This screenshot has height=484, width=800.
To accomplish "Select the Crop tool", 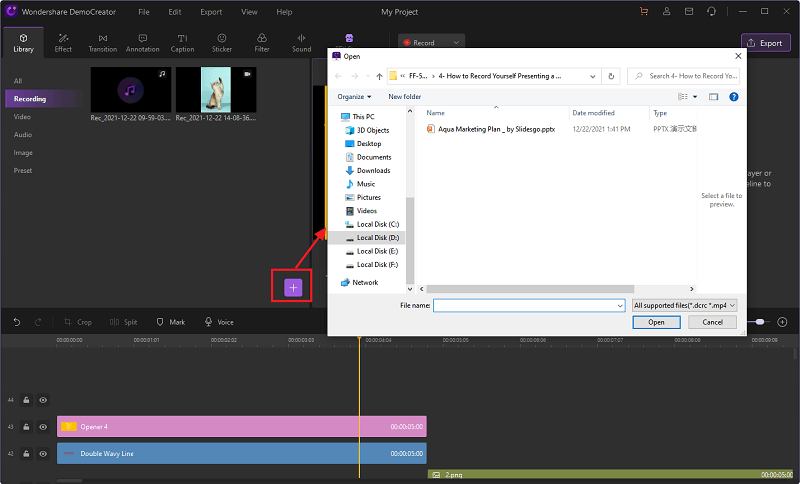I will coord(78,322).
